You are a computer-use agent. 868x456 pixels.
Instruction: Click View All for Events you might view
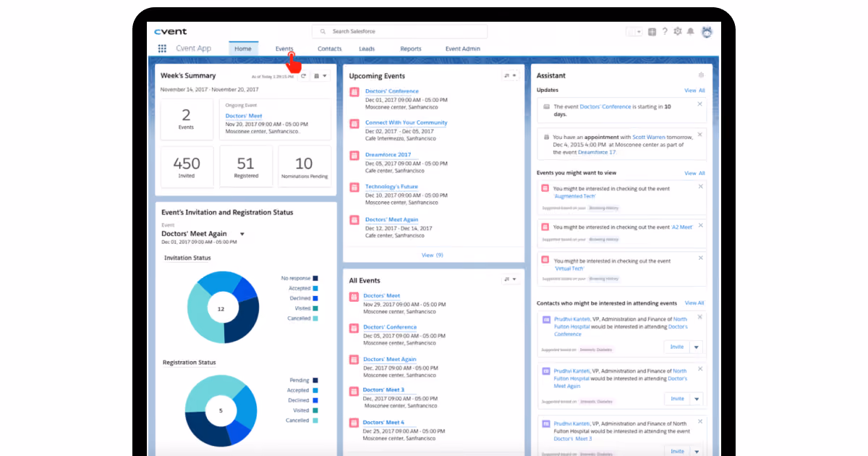click(694, 174)
